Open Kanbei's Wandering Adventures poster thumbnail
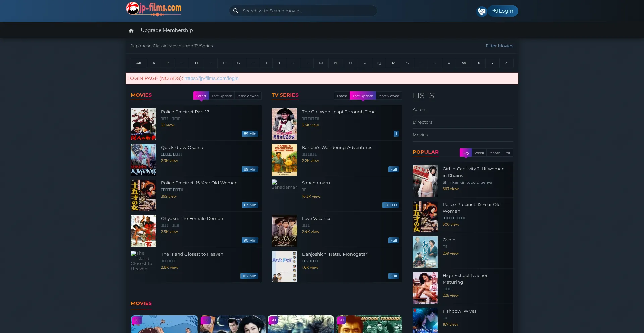 pos(284,160)
